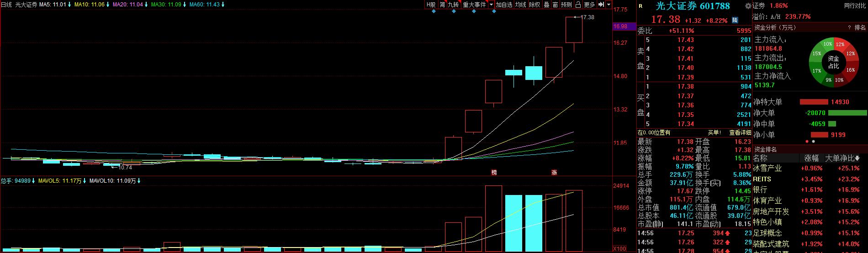Select 装配式建筑 row
This screenshot has height=253, width=868.
(x=810, y=244)
